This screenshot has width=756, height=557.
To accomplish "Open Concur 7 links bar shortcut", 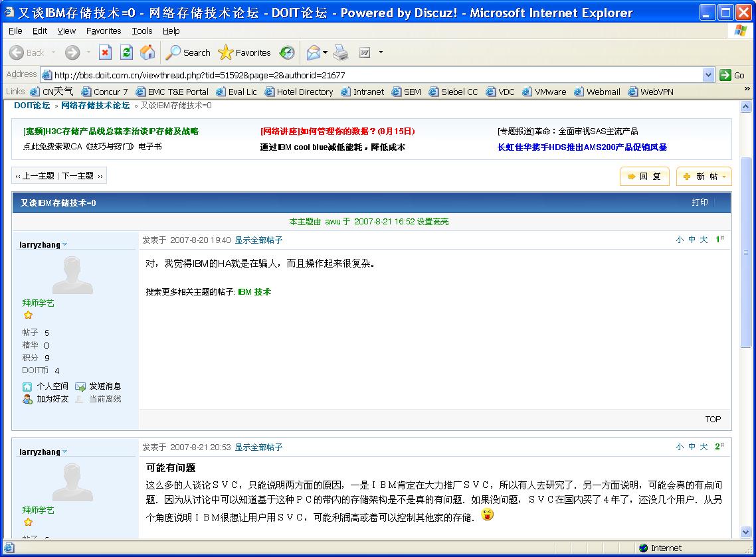I will click(x=104, y=92).
